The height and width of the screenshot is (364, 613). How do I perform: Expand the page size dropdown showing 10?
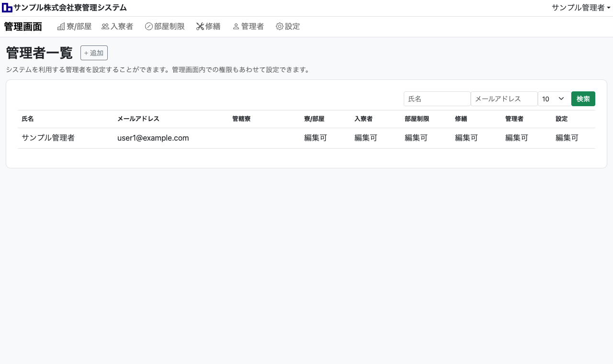(554, 99)
